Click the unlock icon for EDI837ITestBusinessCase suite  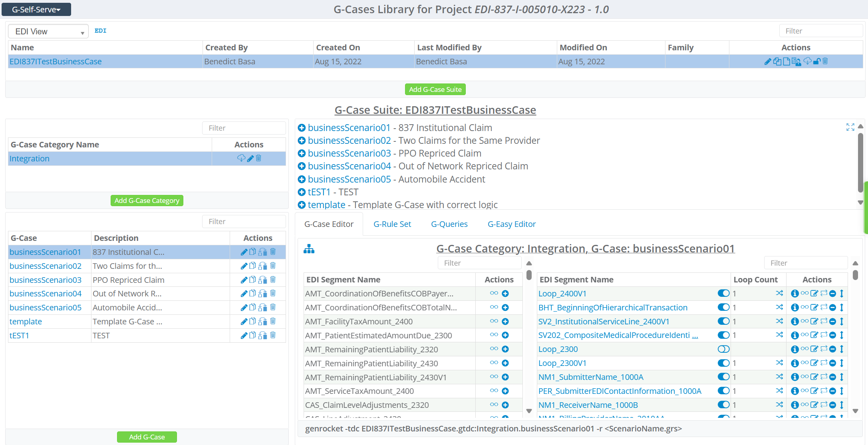coord(816,61)
